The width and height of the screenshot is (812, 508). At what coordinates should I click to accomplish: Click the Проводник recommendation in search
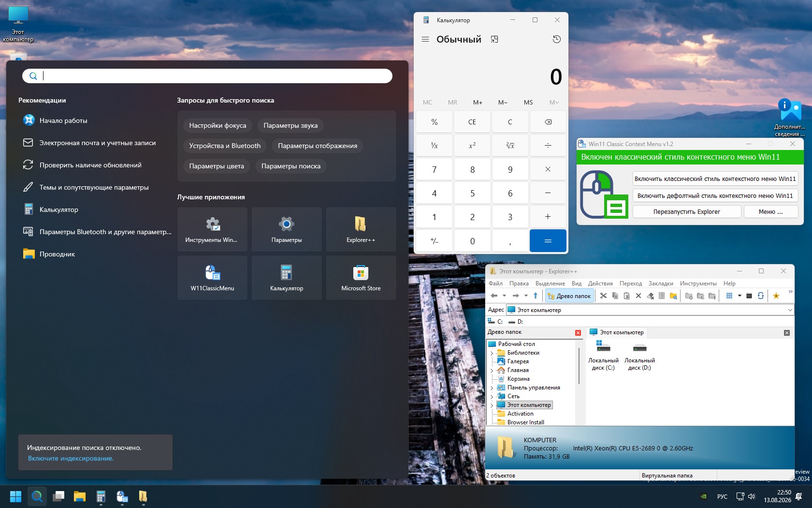[x=97, y=254]
